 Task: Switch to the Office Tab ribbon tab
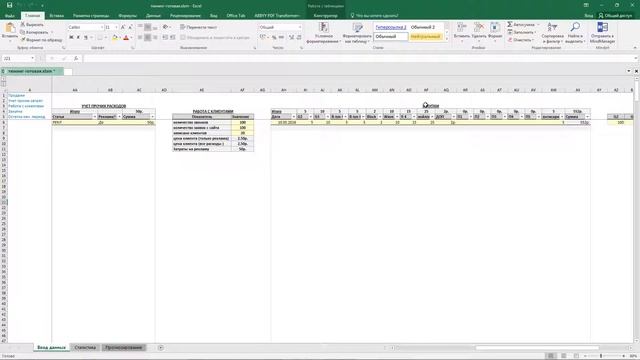(236, 16)
